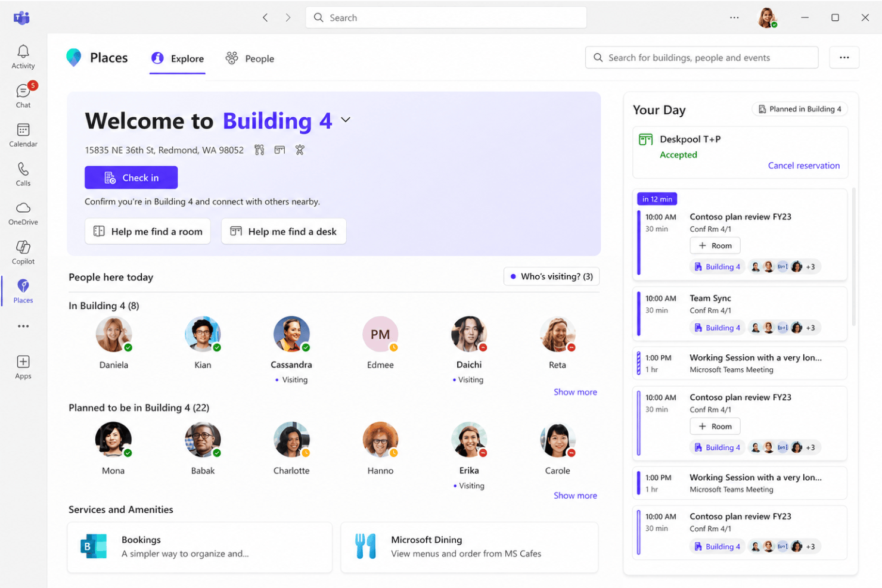Open Edmee's PM initials avatar
This screenshot has width=882, height=588.
tap(380, 334)
